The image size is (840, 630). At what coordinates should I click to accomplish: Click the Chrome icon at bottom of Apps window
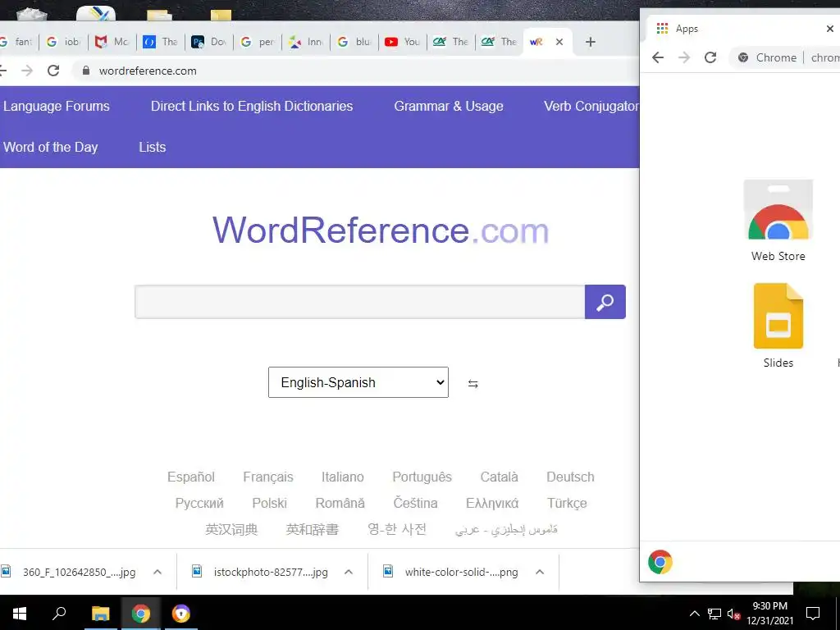660,562
